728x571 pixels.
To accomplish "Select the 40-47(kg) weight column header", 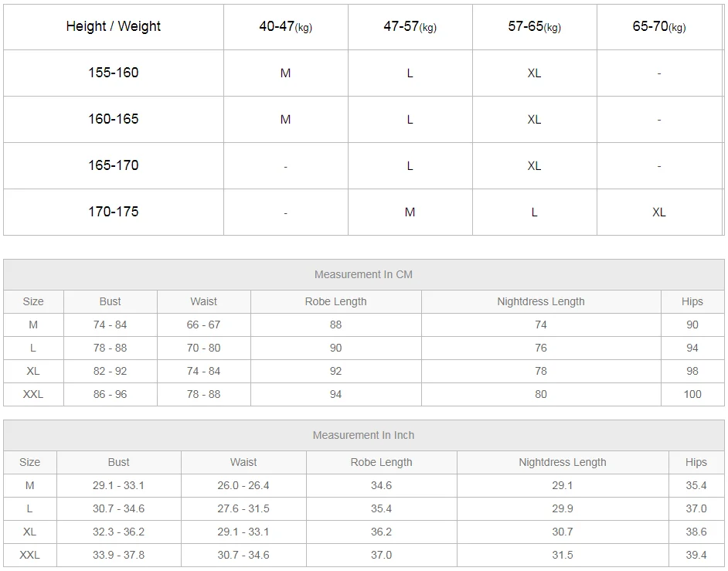I will [x=285, y=26].
